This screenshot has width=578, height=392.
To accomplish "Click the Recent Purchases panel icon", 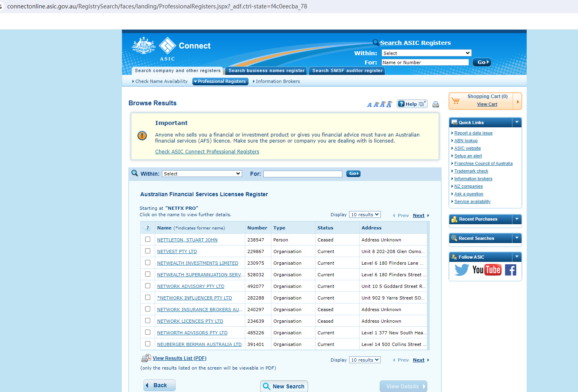I will (454, 219).
